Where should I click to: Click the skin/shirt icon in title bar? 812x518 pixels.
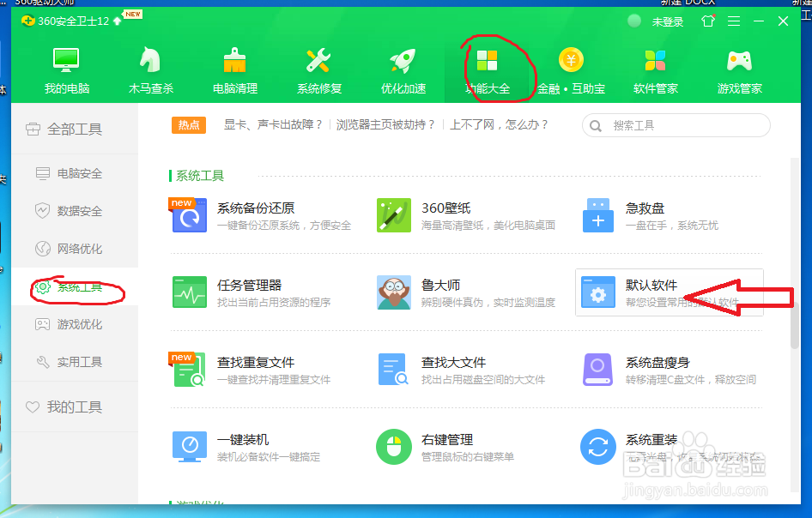coord(708,21)
